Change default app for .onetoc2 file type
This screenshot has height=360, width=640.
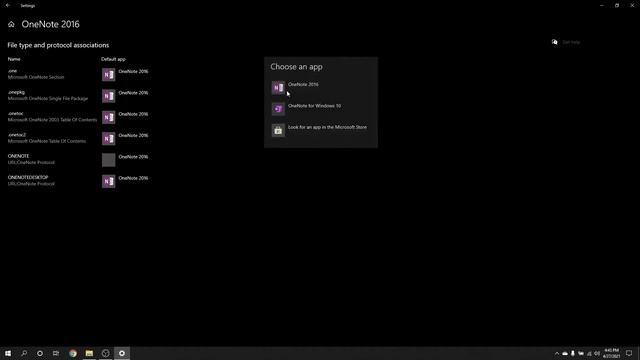tap(126, 138)
